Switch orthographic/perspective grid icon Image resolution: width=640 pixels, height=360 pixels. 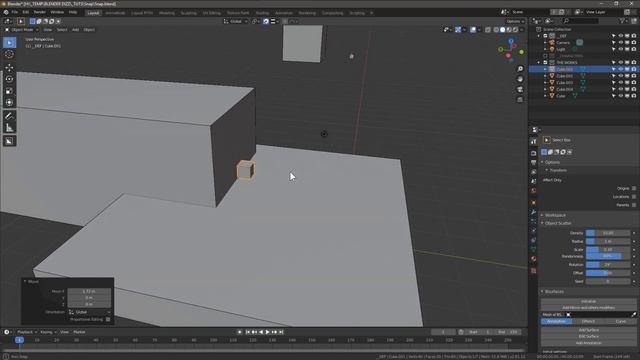pos(520,100)
